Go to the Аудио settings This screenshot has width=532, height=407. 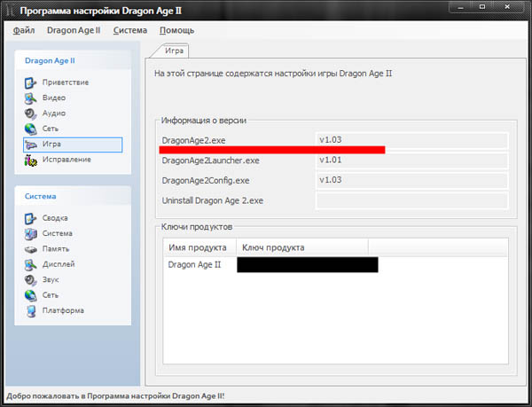(54, 113)
